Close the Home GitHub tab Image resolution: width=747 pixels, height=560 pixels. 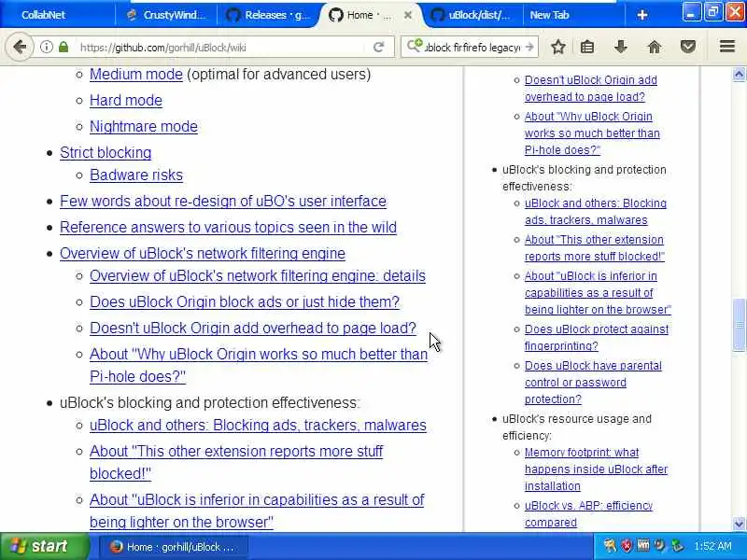(408, 15)
